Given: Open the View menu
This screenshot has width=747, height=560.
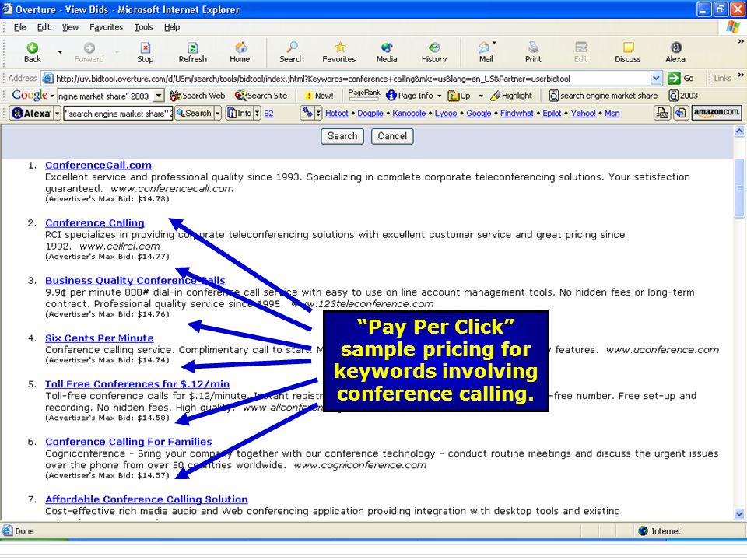Looking at the screenshot, I should (x=70, y=27).
